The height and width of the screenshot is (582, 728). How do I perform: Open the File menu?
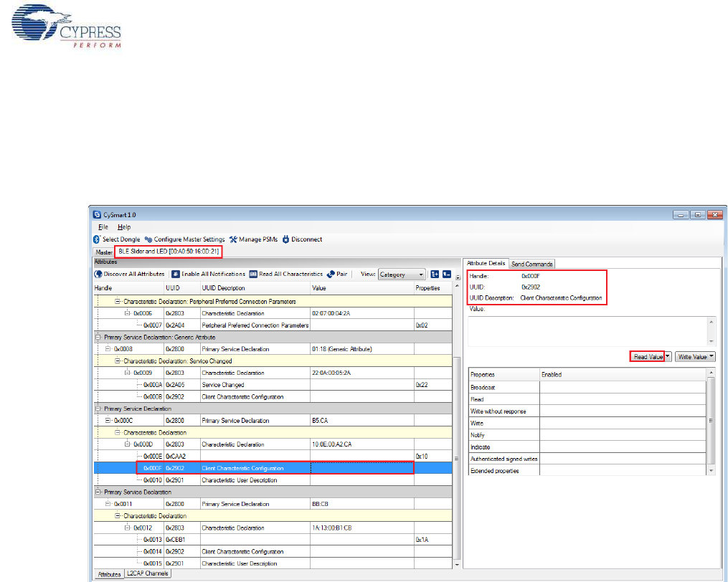103,227
